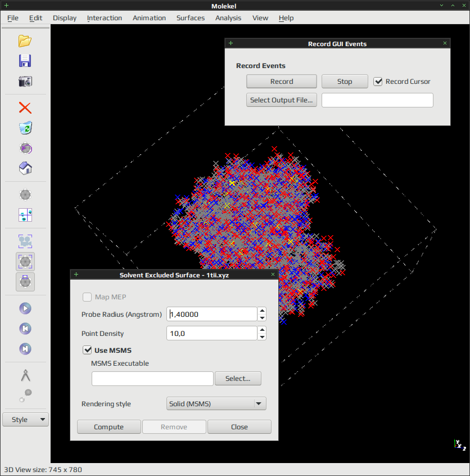Take a snapshot with the camera icon
The width and height of the screenshot is (470, 476).
coord(25,82)
